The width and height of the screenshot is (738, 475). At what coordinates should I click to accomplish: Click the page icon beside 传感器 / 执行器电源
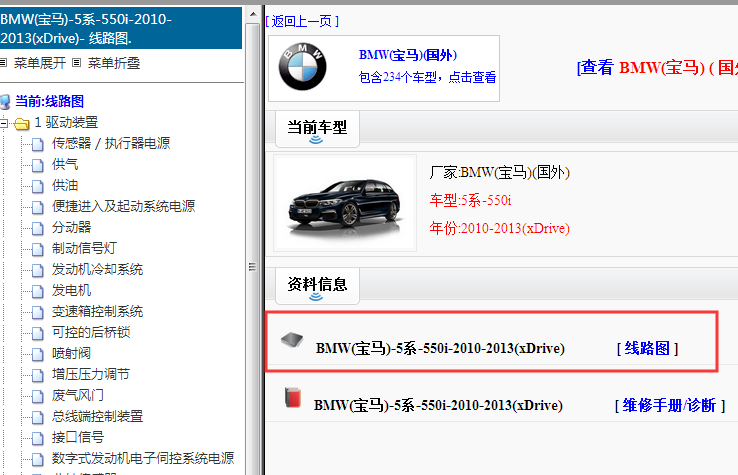coord(38,145)
